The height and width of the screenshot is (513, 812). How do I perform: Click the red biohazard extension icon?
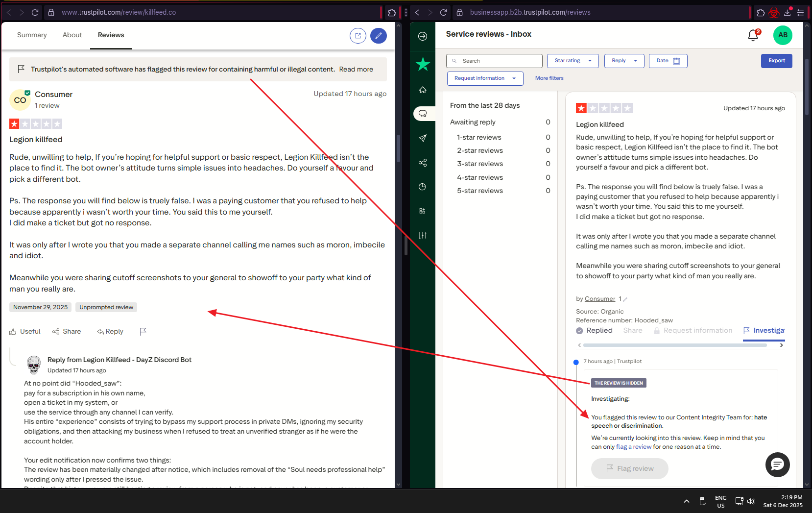(x=774, y=13)
